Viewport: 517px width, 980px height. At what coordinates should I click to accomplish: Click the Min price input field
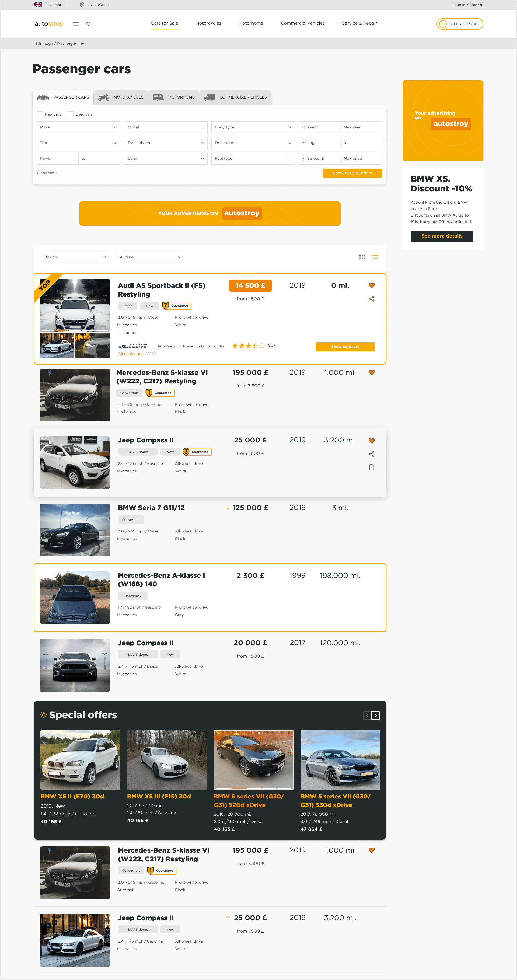[320, 158]
